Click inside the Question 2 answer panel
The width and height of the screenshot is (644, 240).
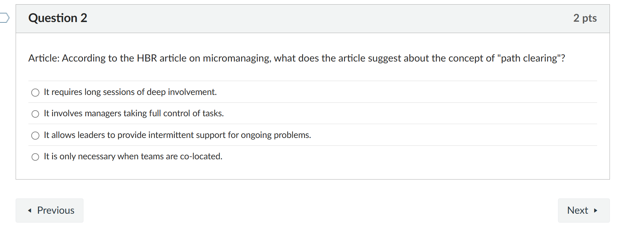[x=313, y=107]
